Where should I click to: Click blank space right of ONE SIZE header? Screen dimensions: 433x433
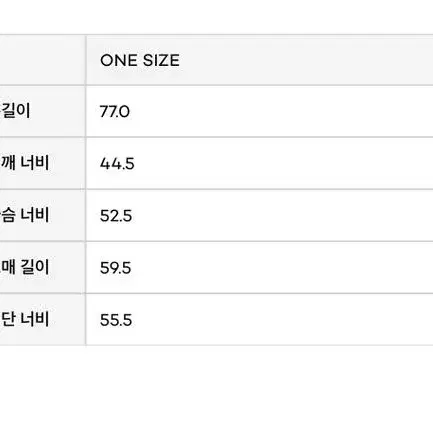[307, 60]
